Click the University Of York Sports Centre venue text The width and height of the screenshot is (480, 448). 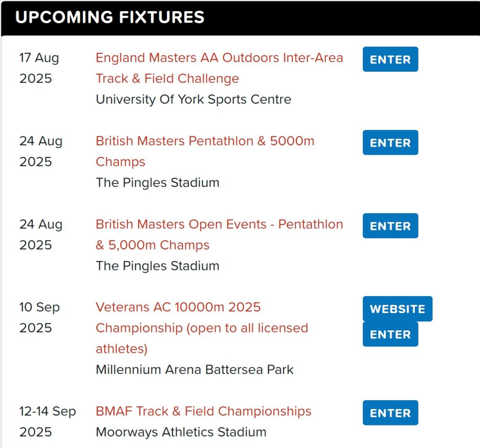click(x=194, y=99)
